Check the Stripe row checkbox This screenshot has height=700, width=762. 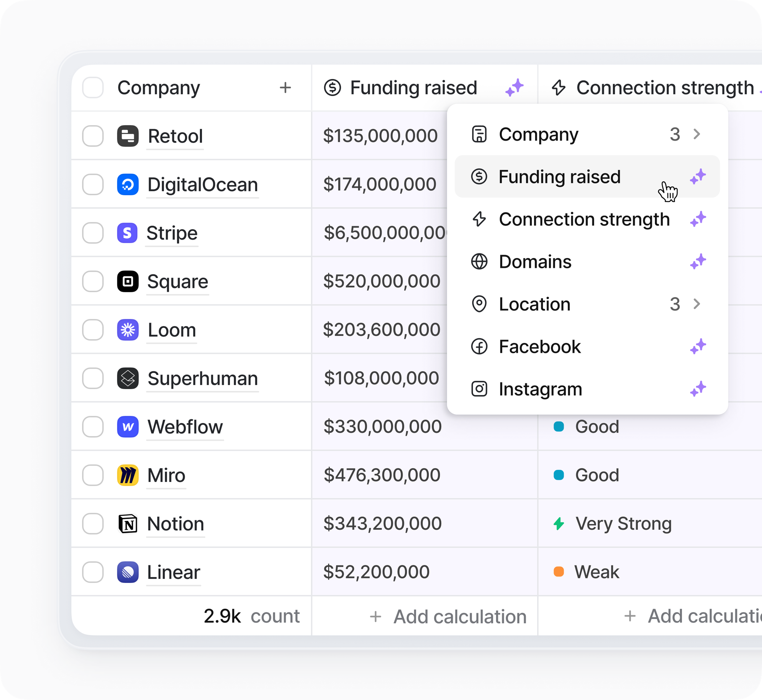tap(93, 233)
